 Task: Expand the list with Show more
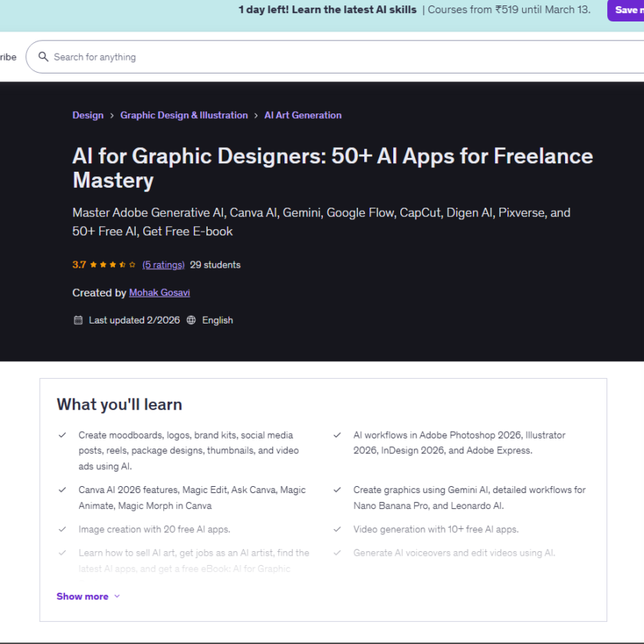83,596
